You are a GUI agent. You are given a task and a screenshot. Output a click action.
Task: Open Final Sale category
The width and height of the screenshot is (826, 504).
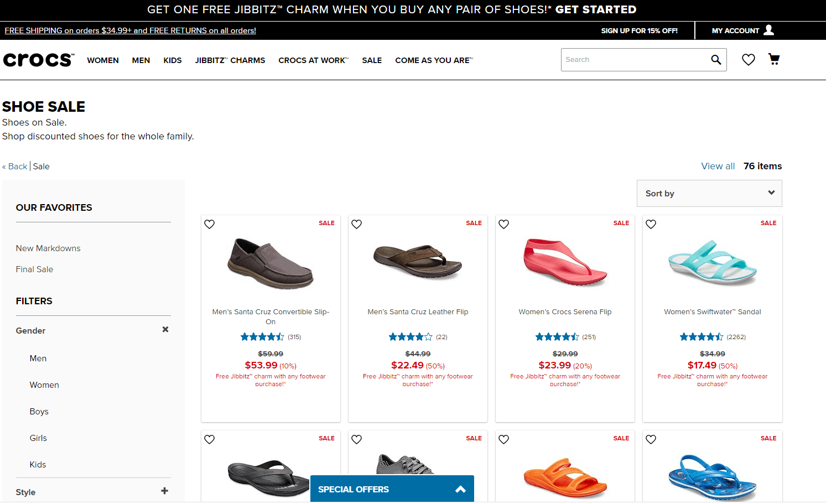(34, 269)
